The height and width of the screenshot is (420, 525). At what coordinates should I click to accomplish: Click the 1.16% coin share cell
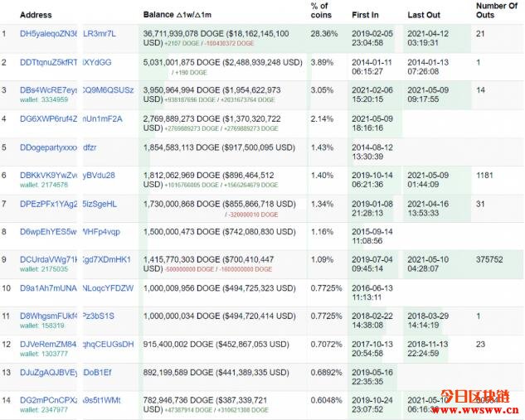pos(322,232)
